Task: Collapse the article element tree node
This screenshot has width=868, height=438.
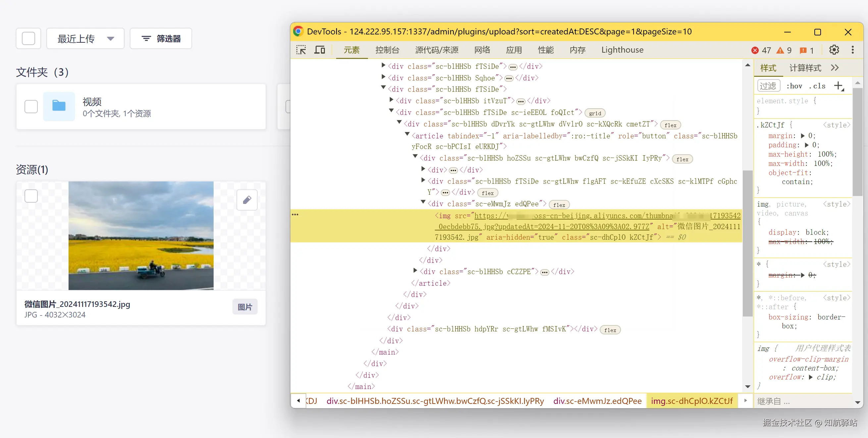Action: (x=407, y=134)
